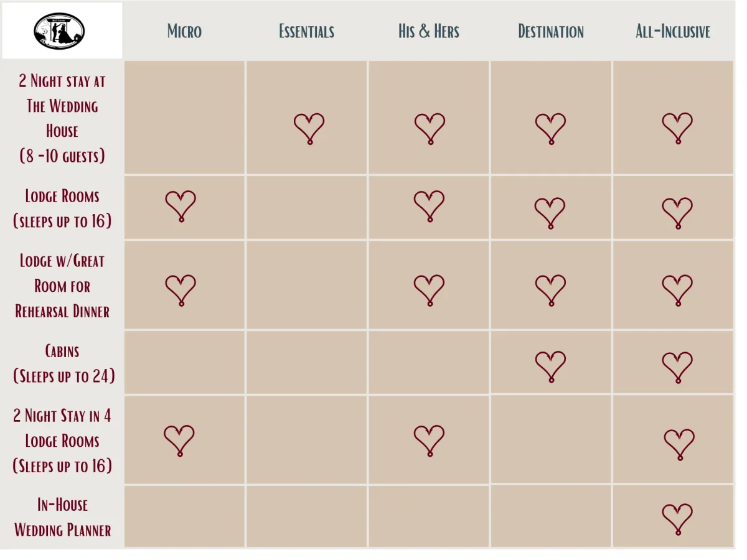Choose the All-Inclusive package header
This screenshot has height=560, width=747.
point(673,32)
